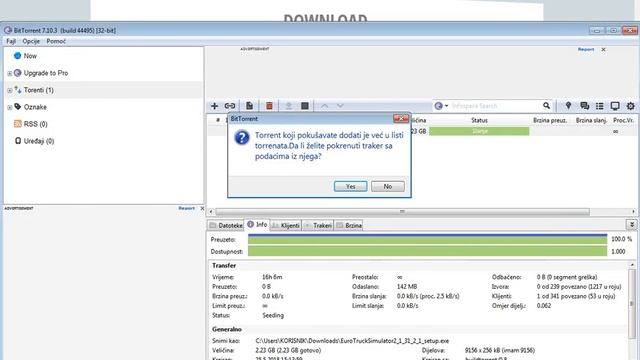Sort by Brzina preuz. column header
This screenshot has height=360, width=640.
coord(550,120)
